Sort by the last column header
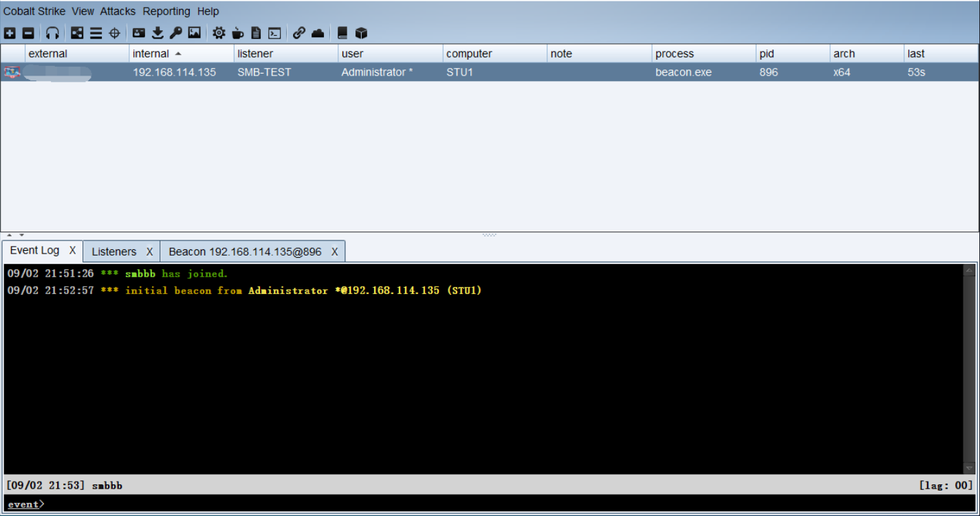980x516 pixels. pos(941,54)
